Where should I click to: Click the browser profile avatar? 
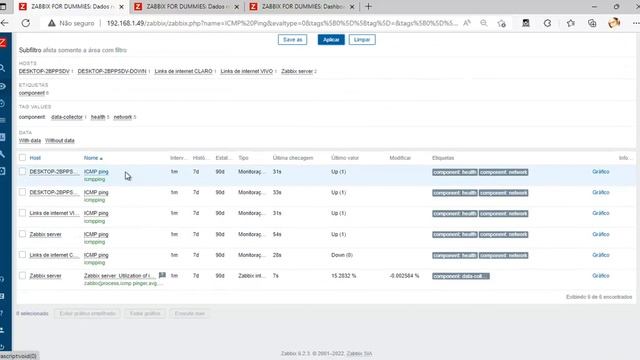tap(614, 23)
